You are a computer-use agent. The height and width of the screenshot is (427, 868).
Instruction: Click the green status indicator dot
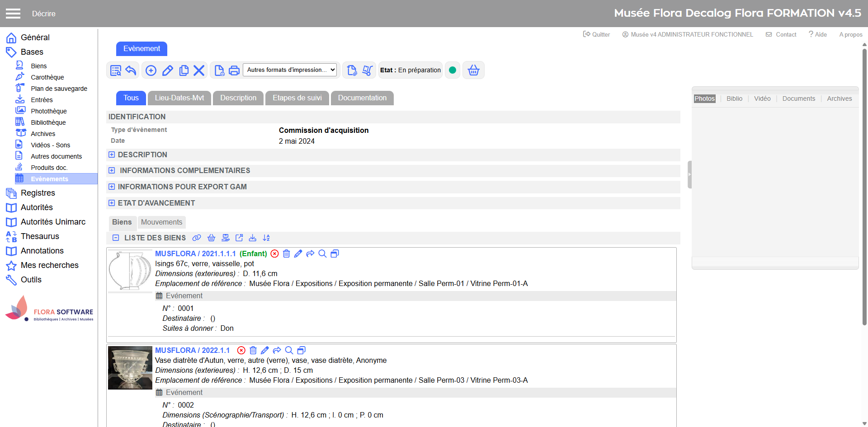point(453,70)
